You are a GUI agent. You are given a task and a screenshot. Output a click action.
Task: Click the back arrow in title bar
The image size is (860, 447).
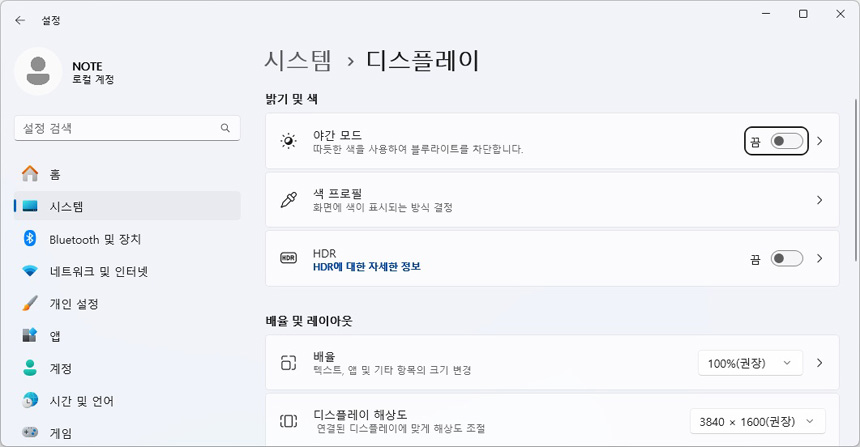[20, 19]
